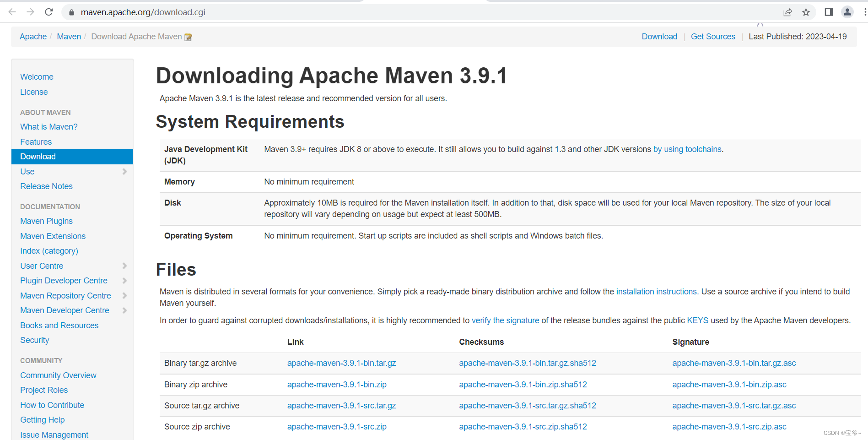Viewport: 868px width, 440px height.
Task: Expand the Use submenu chevron
Action: [124, 171]
